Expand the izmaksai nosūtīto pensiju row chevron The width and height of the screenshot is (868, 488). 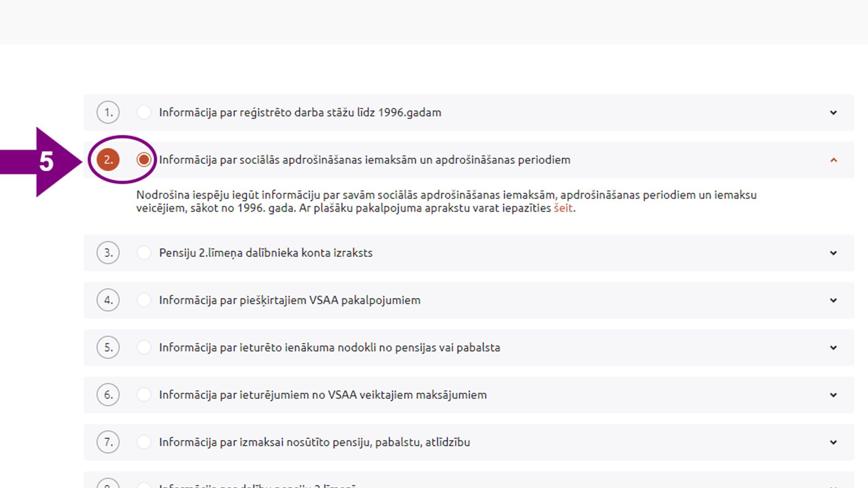click(x=833, y=442)
